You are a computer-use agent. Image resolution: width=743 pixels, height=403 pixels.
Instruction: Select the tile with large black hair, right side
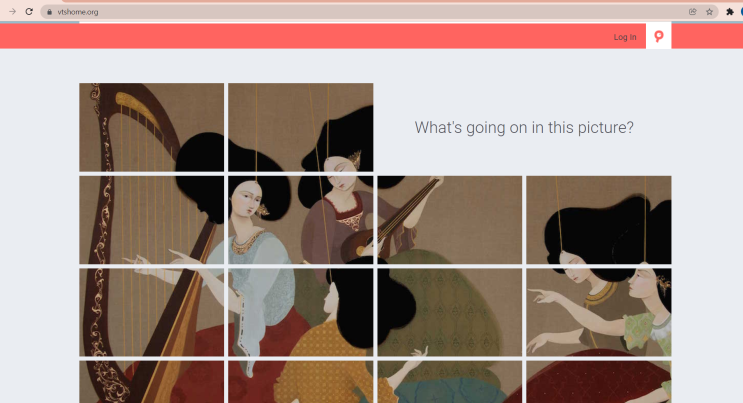point(598,220)
